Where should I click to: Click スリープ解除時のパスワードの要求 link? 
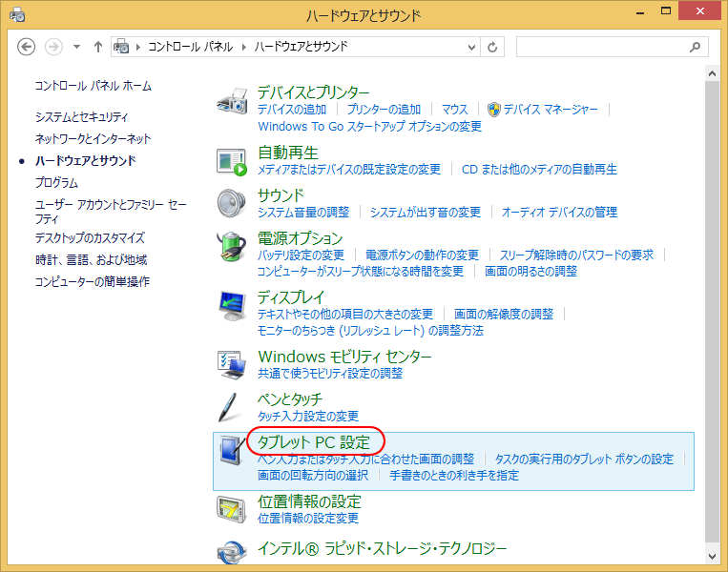(576, 255)
